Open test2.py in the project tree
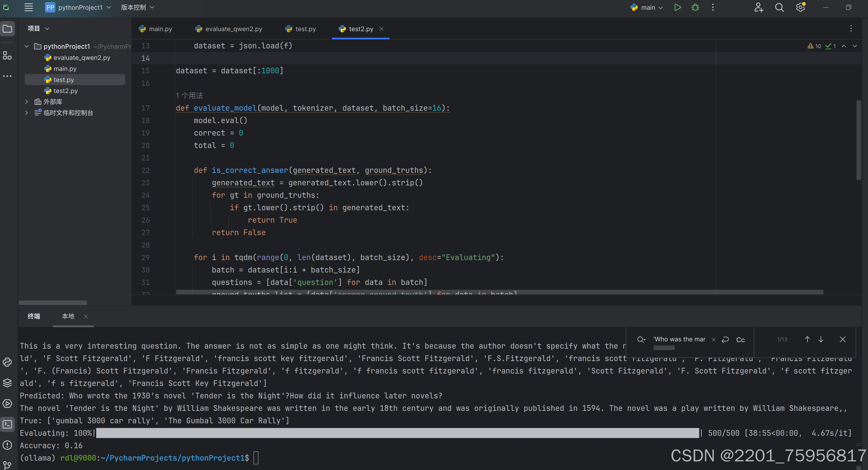 point(65,91)
